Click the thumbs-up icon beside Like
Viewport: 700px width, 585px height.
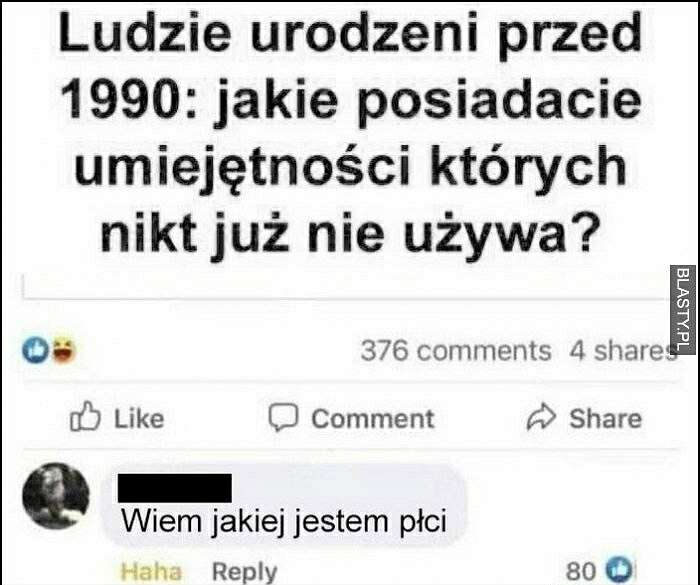pos(85,416)
